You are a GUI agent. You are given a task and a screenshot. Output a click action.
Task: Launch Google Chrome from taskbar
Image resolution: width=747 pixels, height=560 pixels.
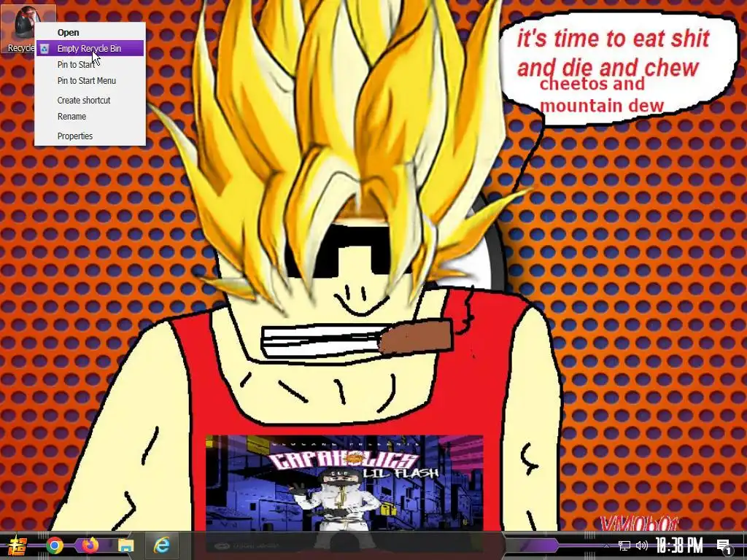click(55, 545)
